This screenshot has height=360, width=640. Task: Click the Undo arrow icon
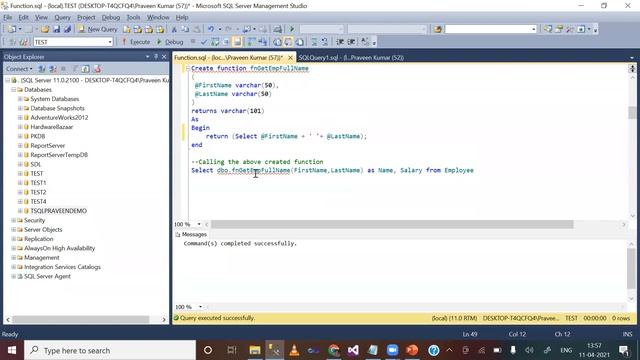tap(211, 29)
